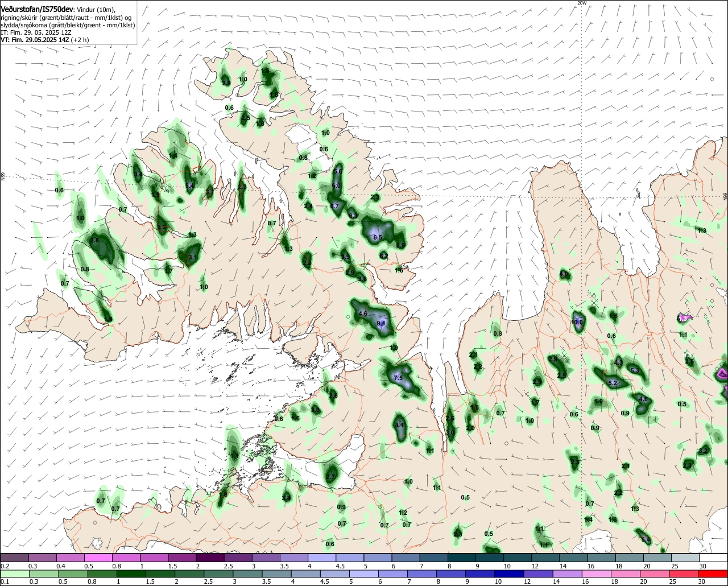Select the bright pink 0.5–0.8 snow legend swatch
The image size is (728, 586).
[98, 558]
